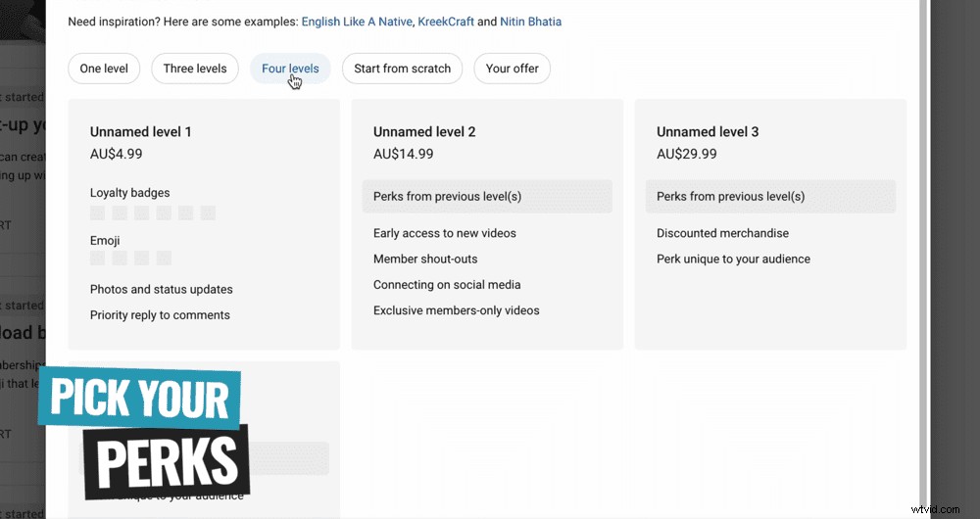Visit the Nitin Bhatia example link
The height and width of the screenshot is (519, 980).
pyautogui.click(x=530, y=21)
